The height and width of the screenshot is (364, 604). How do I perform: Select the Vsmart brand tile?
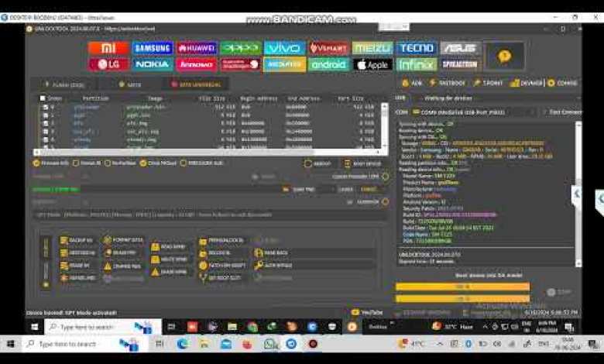tap(328, 48)
